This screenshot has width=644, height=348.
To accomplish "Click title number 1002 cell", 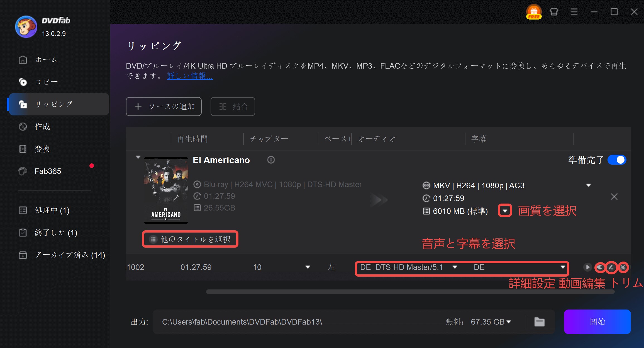I will click(x=135, y=267).
